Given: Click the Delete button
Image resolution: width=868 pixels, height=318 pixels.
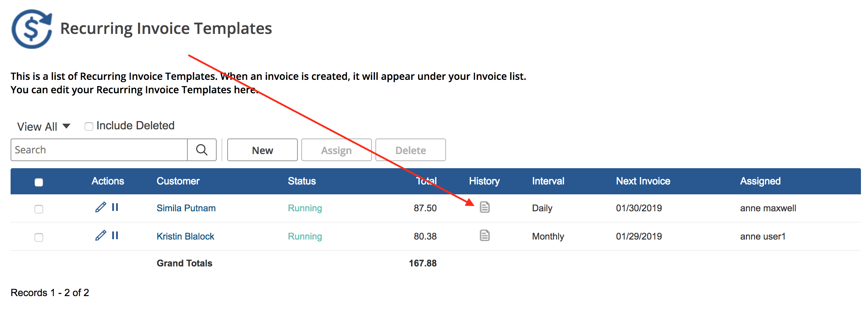Looking at the screenshot, I should coord(410,150).
